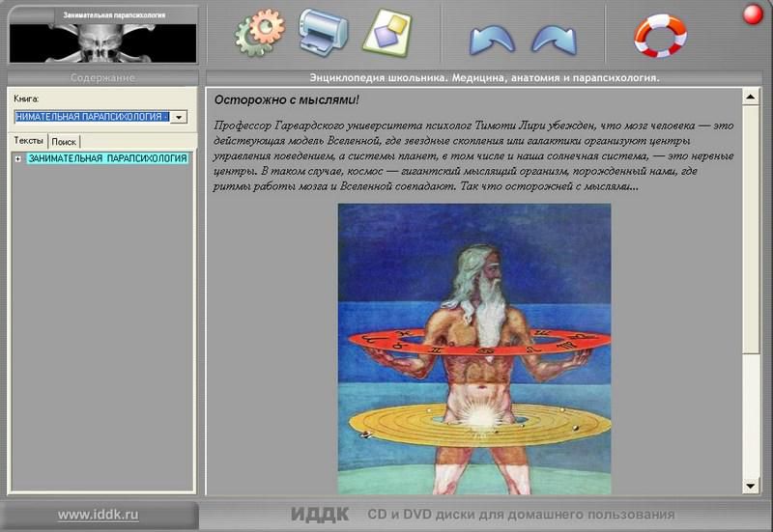The height and width of the screenshot is (532, 773).
Task: Go forward with the right arrow
Action: 554,39
